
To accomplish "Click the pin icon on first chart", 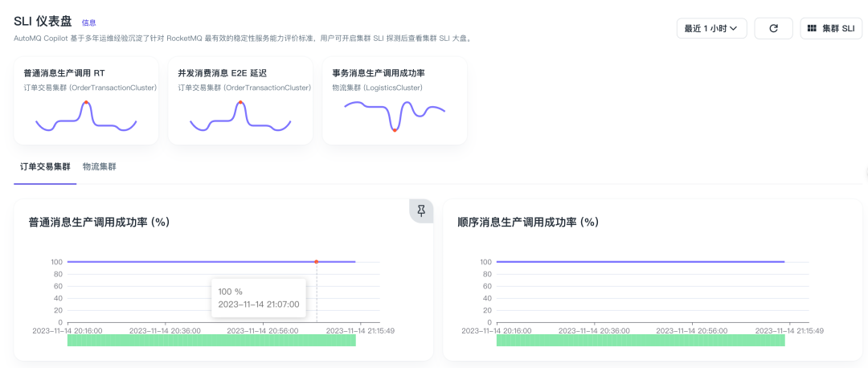I will pyautogui.click(x=421, y=211).
